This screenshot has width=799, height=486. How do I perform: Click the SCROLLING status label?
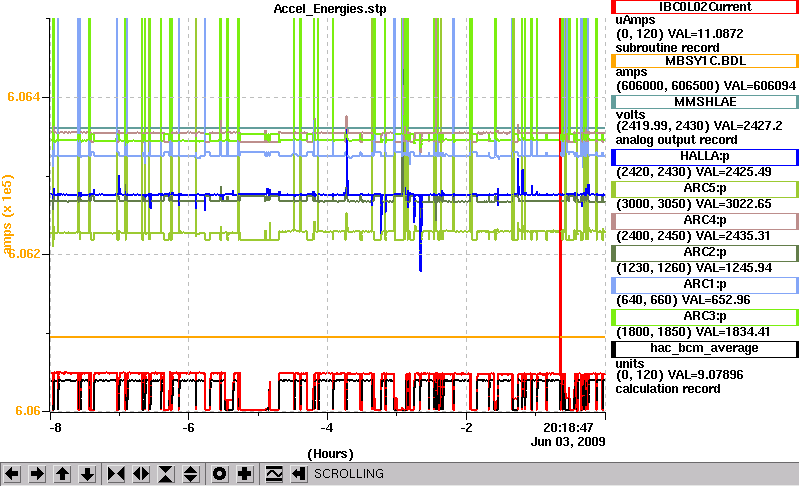point(349,474)
